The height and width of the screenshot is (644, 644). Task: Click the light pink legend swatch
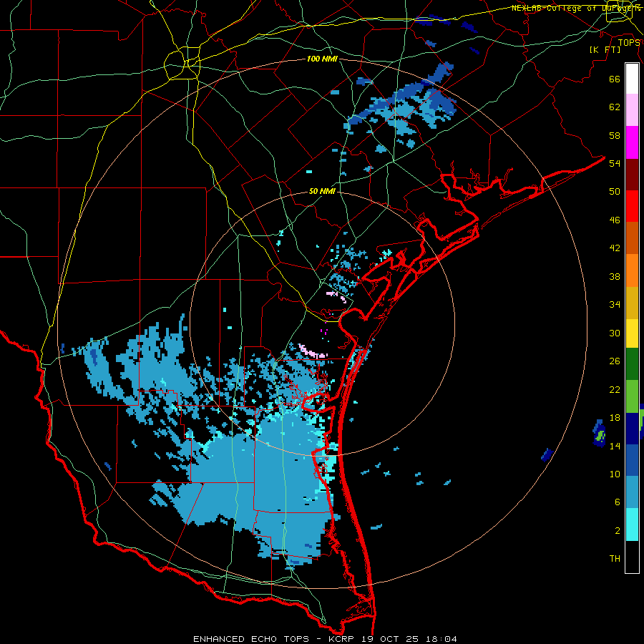pos(632,109)
